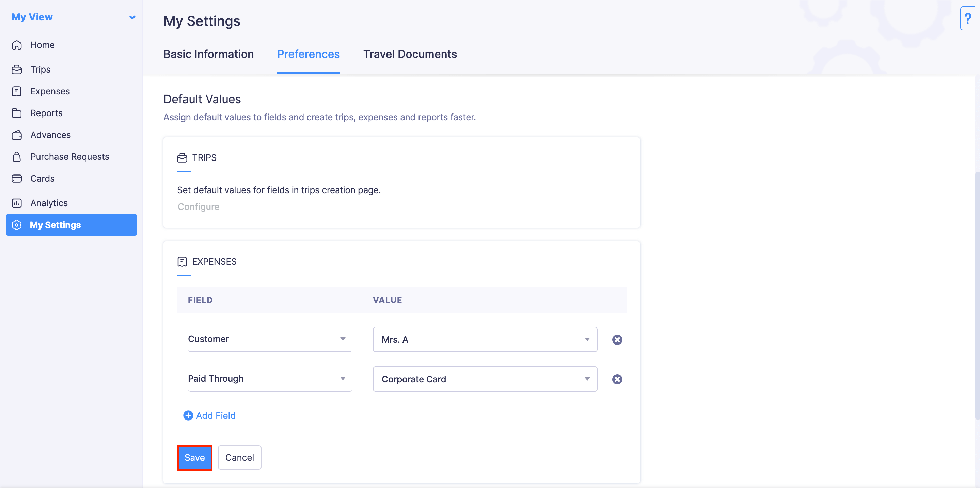980x488 pixels.
Task: Open Cards using the card icon
Action: (x=17, y=178)
